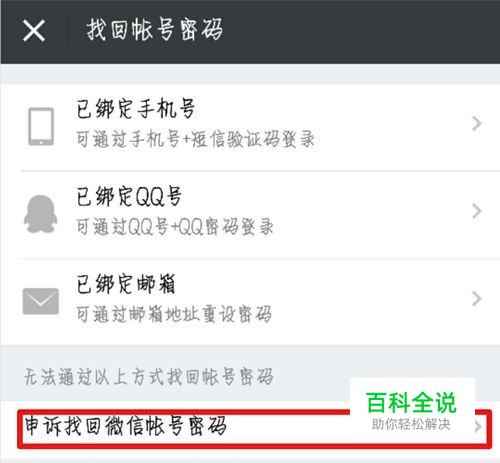Image resolution: width=500 pixels, height=463 pixels.
Task: Tap the envelope mail icon
Action: [x=41, y=301]
